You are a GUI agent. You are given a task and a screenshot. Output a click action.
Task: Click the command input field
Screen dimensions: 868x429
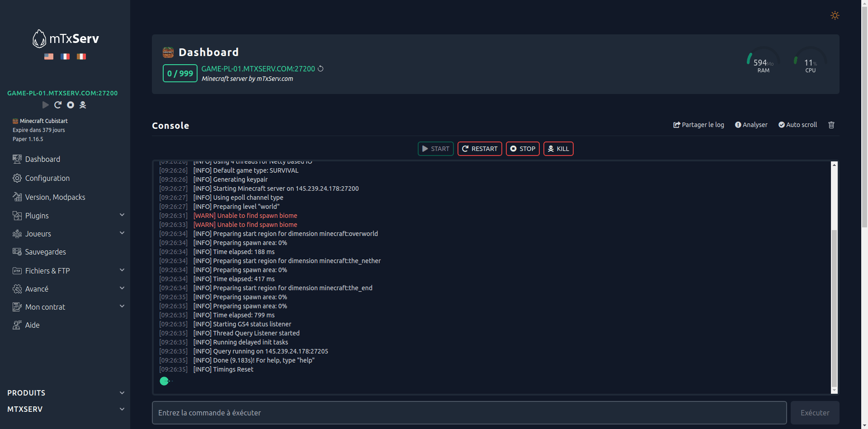click(x=469, y=413)
